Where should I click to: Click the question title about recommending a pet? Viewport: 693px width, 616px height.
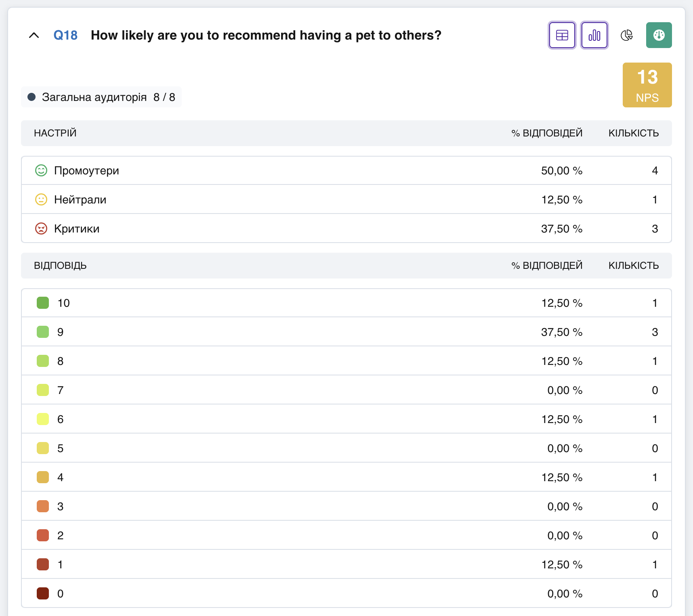pyautogui.click(x=266, y=35)
